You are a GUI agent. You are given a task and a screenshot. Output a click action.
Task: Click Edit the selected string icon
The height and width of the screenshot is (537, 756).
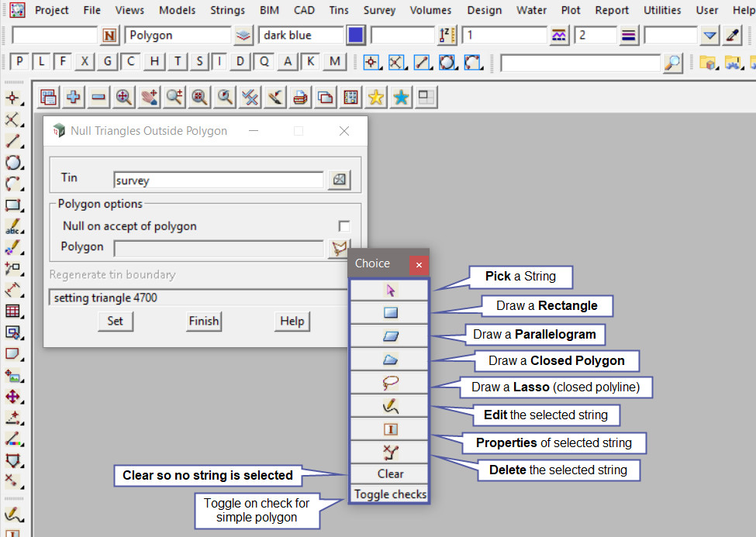[x=389, y=405]
